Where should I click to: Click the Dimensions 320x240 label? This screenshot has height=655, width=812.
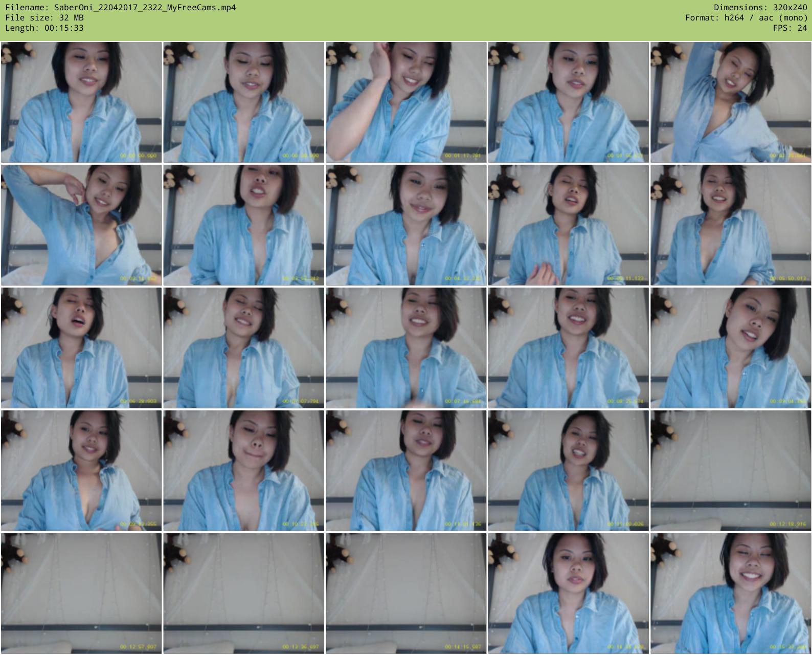pos(760,8)
